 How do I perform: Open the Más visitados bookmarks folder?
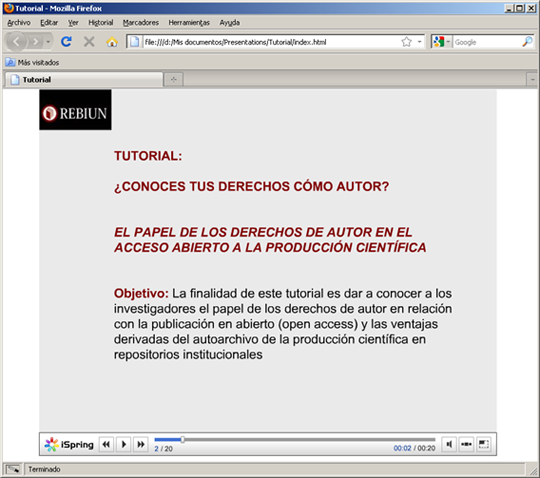pyautogui.click(x=32, y=62)
